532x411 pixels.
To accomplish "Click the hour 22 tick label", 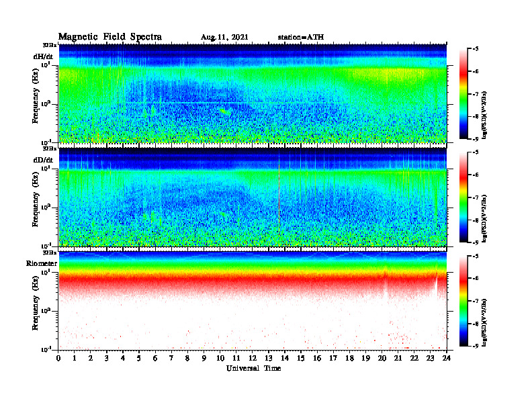I will click(414, 358).
